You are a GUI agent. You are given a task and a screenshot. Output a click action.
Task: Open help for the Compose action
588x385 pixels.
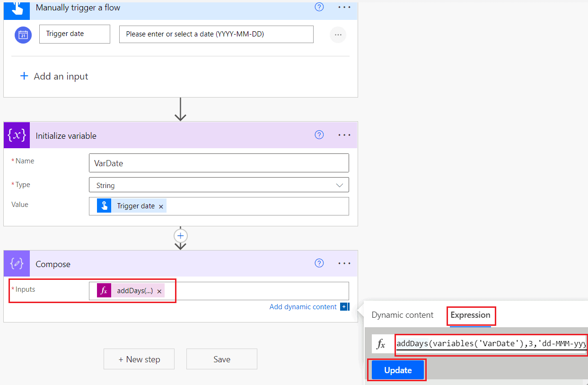tap(319, 263)
